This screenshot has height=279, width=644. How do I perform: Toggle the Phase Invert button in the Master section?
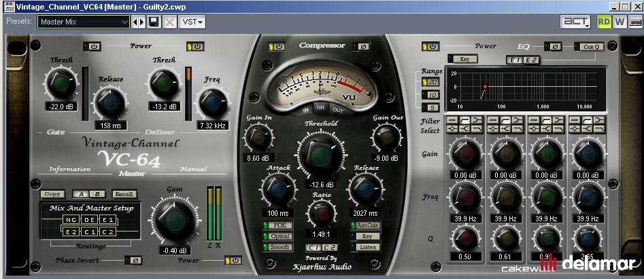point(134,260)
